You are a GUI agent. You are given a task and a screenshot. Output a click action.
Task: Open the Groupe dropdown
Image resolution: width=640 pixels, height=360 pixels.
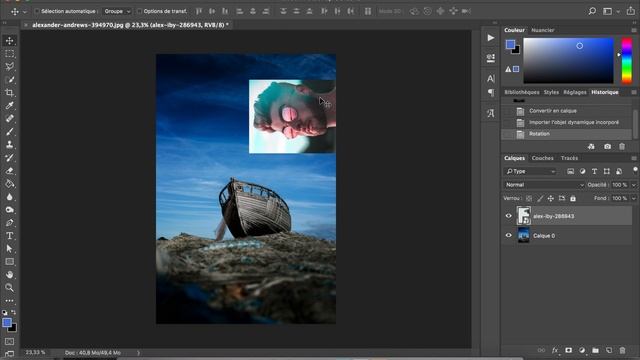(x=117, y=11)
